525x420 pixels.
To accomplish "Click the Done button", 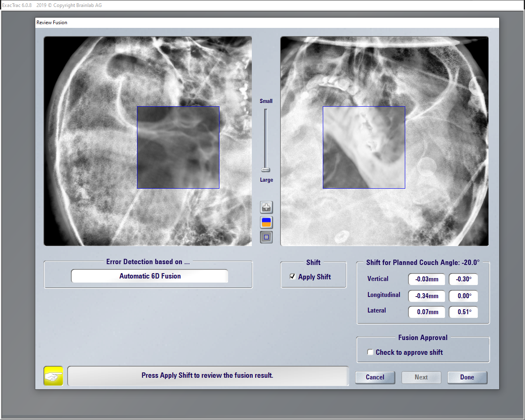I will point(467,377).
